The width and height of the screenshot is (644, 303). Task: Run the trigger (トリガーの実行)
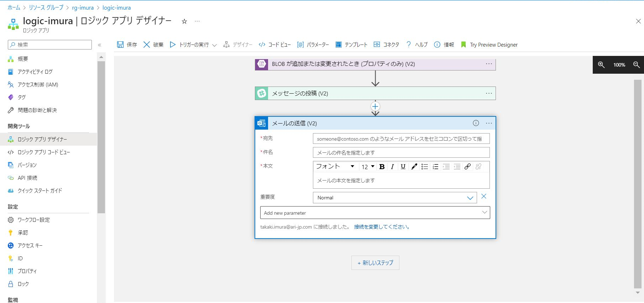189,45
